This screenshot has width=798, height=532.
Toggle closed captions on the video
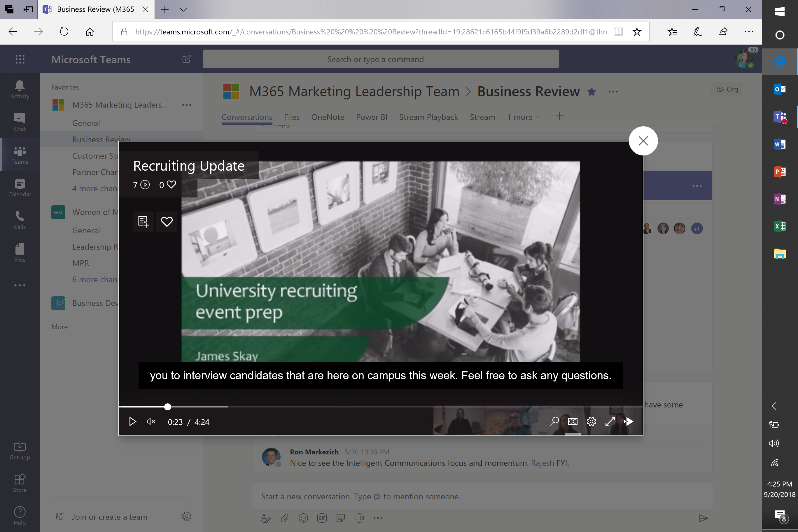(573, 422)
